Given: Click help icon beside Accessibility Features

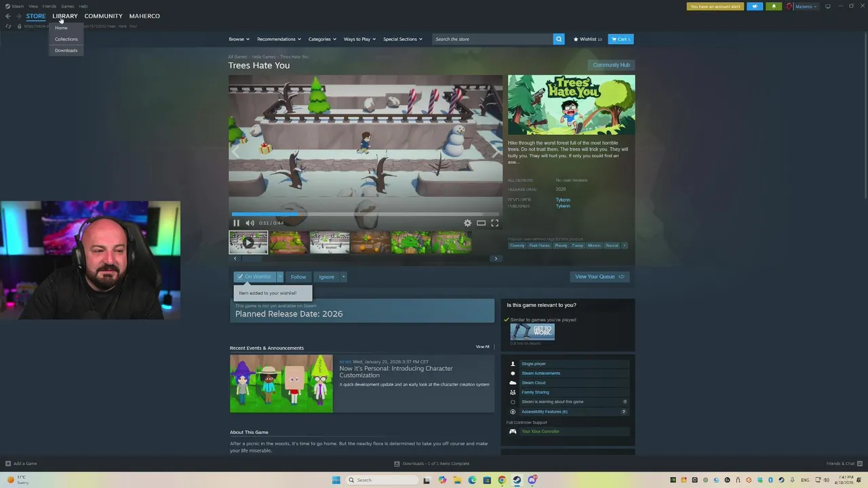Looking at the screenshot, I should coord(624,411).
